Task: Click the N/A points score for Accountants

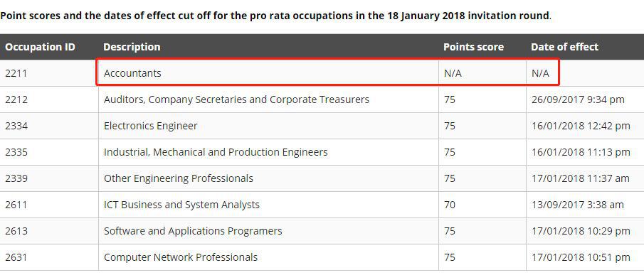Action: coord(453,73)
